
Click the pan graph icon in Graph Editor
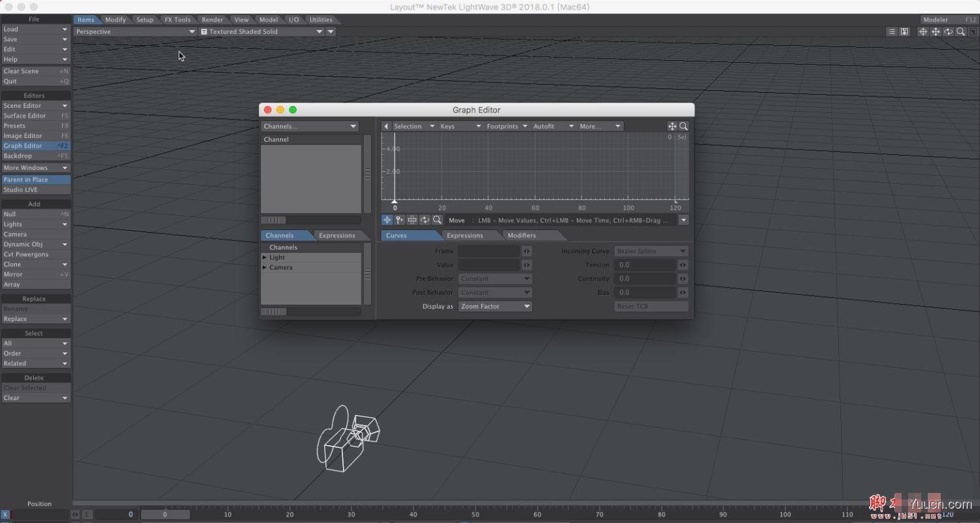click(672, 126)
